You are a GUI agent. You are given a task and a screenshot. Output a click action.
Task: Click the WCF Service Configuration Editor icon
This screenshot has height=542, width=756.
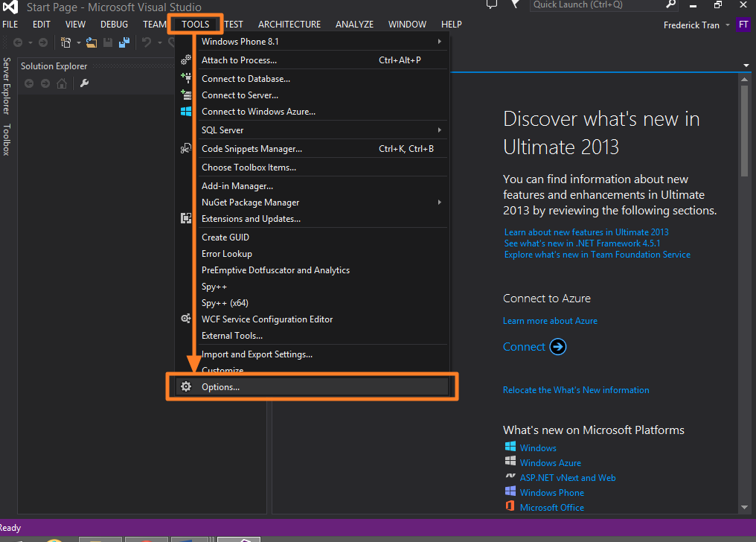coord(186,319)
